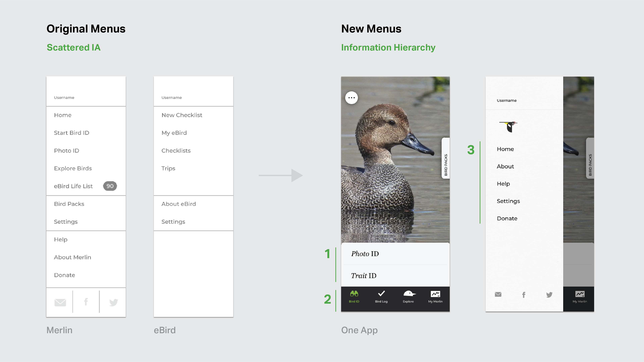Click the Merlin bird logo in drawer
Viewport: 644px width, 362px height.
508,127
